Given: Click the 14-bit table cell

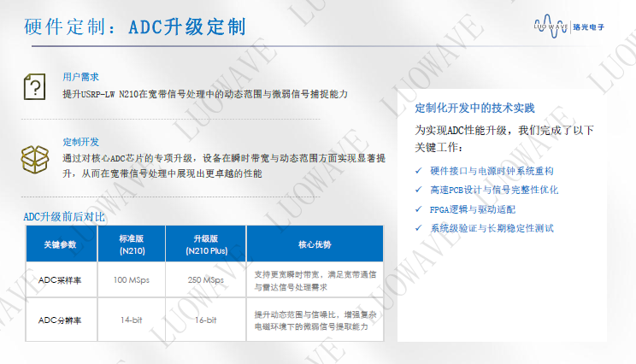Looking at the screenshot, I should [x=132, y=320].
